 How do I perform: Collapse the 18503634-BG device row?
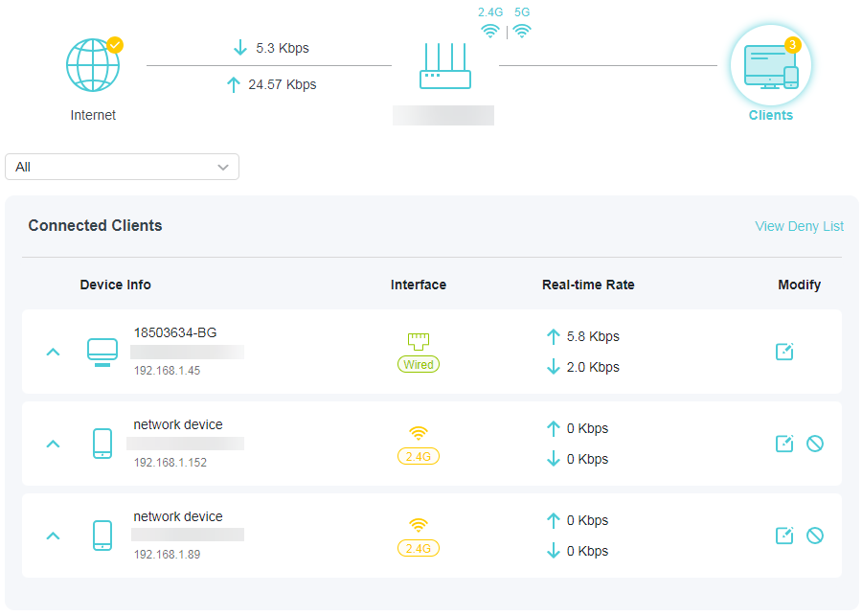coord(54,352)
